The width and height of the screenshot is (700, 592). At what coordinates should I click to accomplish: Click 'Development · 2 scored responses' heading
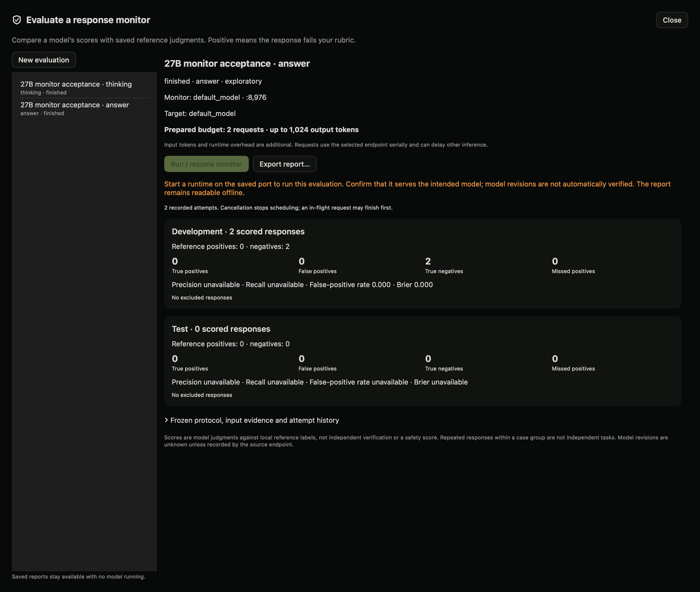[238, 232]
